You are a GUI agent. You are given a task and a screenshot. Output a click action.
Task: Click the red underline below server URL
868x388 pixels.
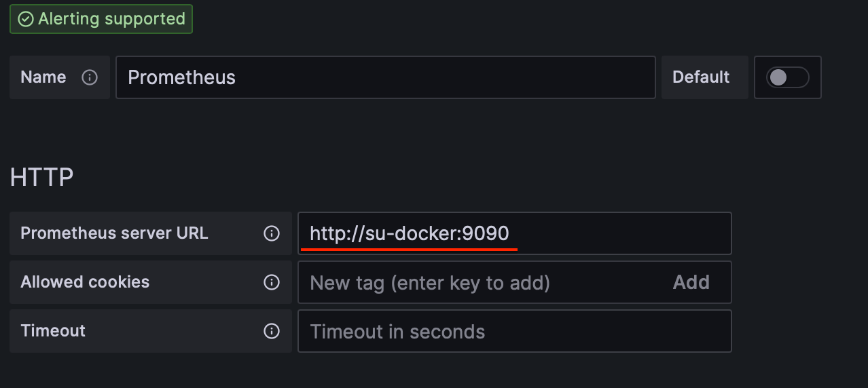tap(409, 249)
